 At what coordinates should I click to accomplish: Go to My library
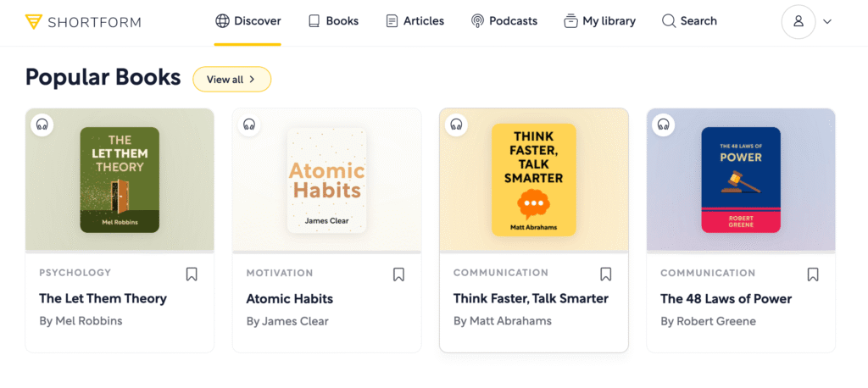point(599,21)
